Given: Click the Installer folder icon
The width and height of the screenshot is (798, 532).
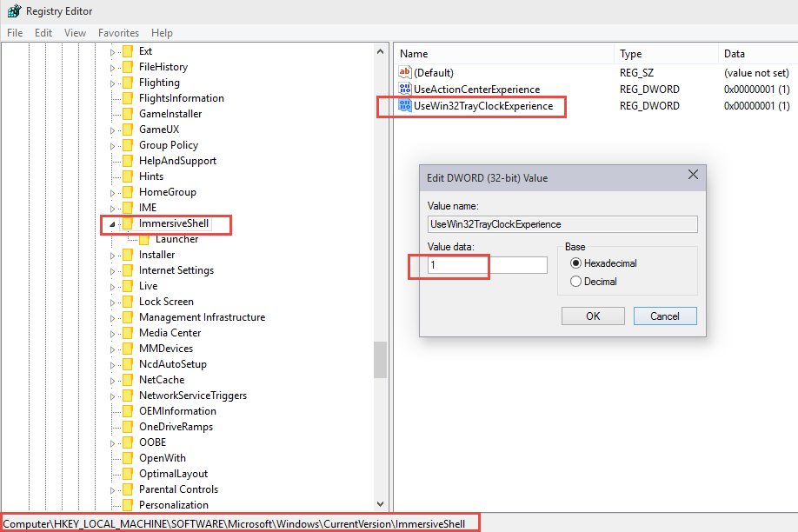Looking at the screenshot, I should [x=128, y=255].
